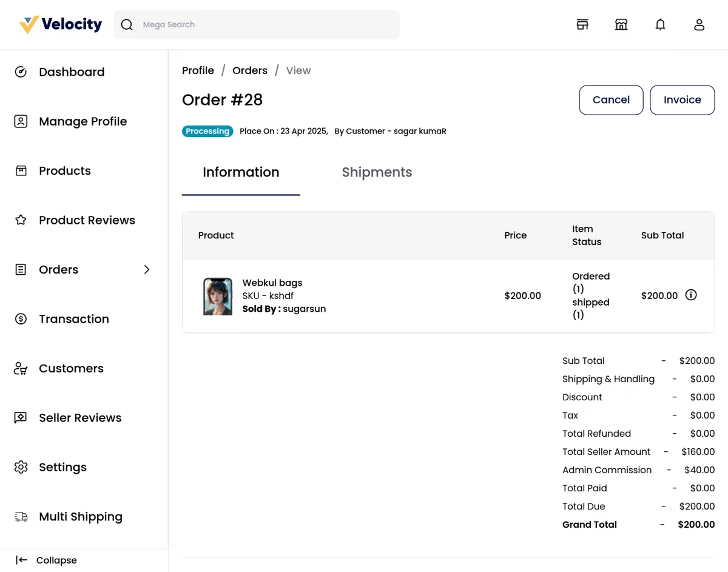
Task: Go to Orders via the breadcrumb
Action: coord(250,70)
